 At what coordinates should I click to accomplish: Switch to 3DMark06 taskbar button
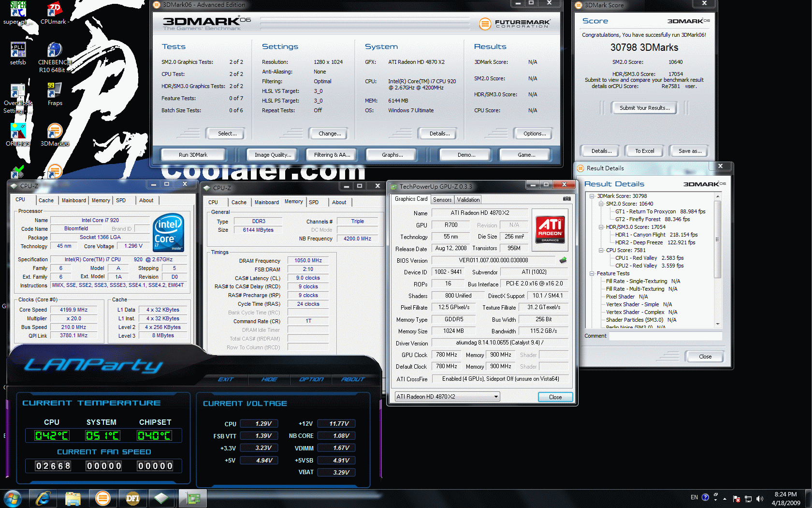(x=103, y=498)
